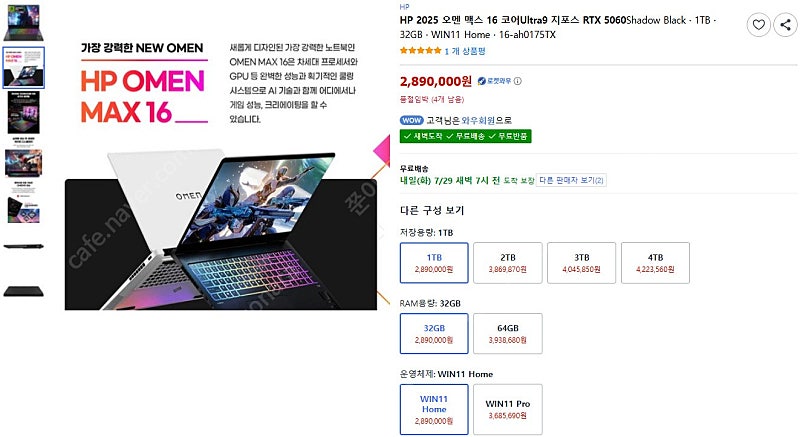The image size is (800, 437).
Task: Show the bottom closed laptop thumbnail
Action: click(x=23, y=291)
